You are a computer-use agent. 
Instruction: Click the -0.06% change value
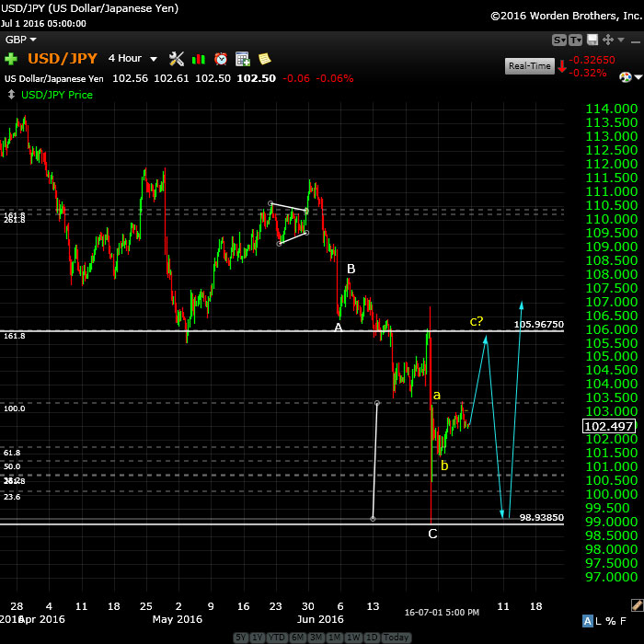(335, 78)
